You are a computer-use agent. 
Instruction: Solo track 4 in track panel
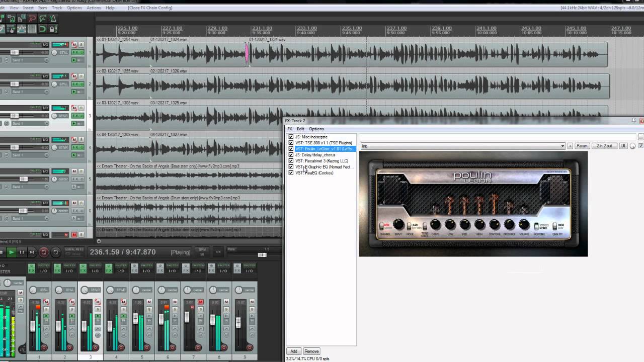pos(82,140)
